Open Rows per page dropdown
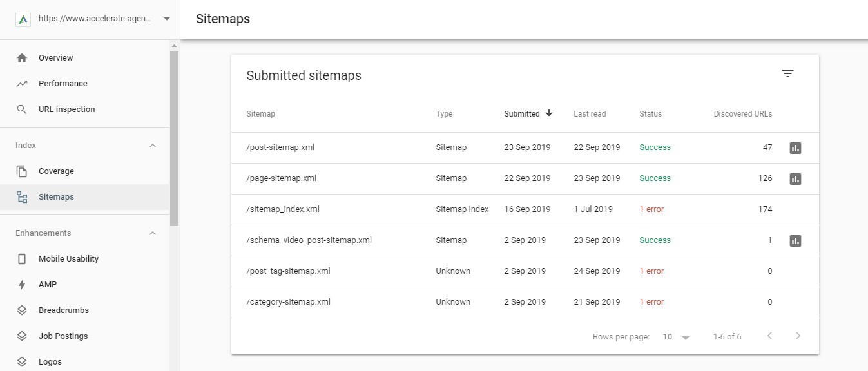This screenshot has height=371, width=868. pos(676,337)
